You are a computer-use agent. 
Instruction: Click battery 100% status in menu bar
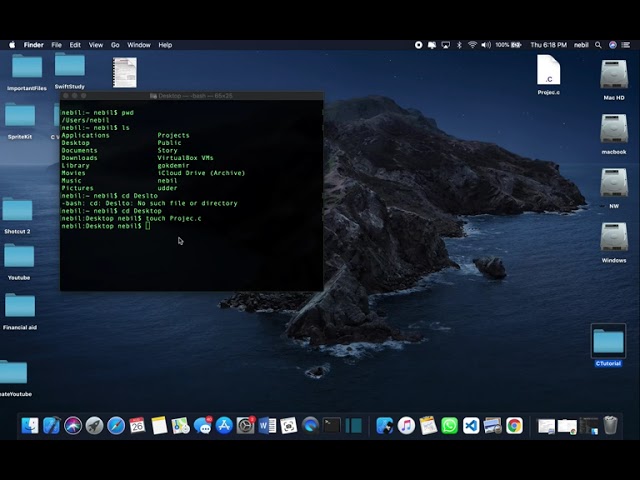509,45
